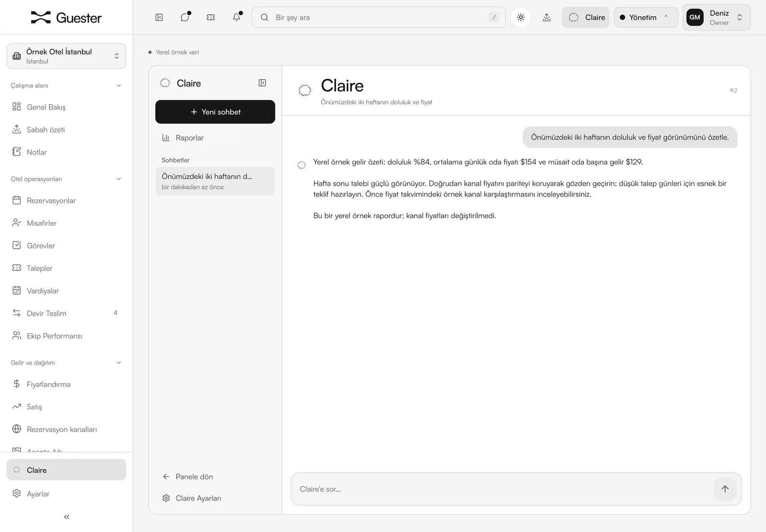The height and width of the screenshot is (532, 766).
Task: Click the Rezervasyon kanalları globe icon
Action: tap(17, 429)
